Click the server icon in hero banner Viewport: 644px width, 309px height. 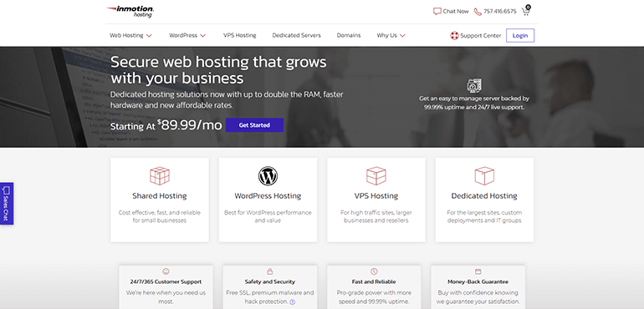(474, 85)
